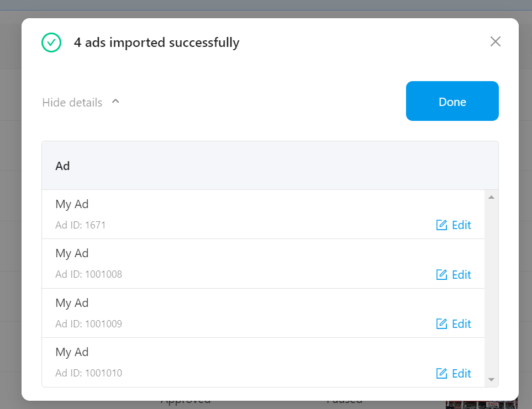This screenshot has width=532, height=409.
Task: Click the Ad ID: 1001008 label
Action: click(x=88, y=274)
